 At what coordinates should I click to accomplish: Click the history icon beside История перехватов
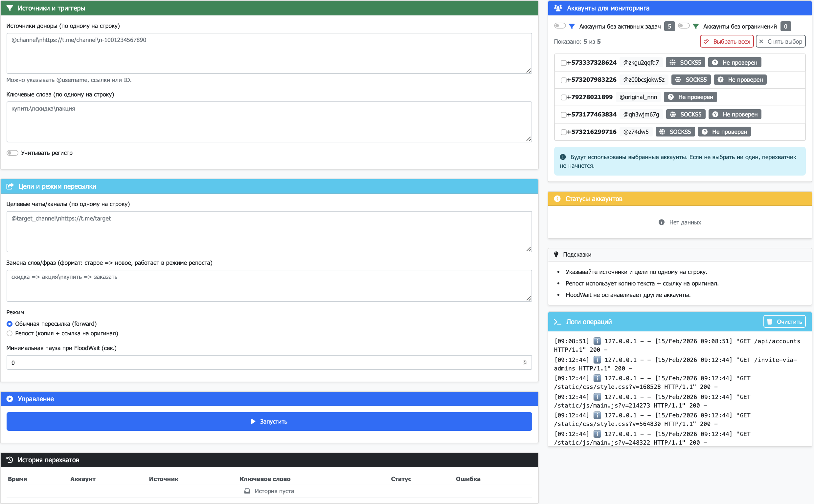tap(10, 460)
